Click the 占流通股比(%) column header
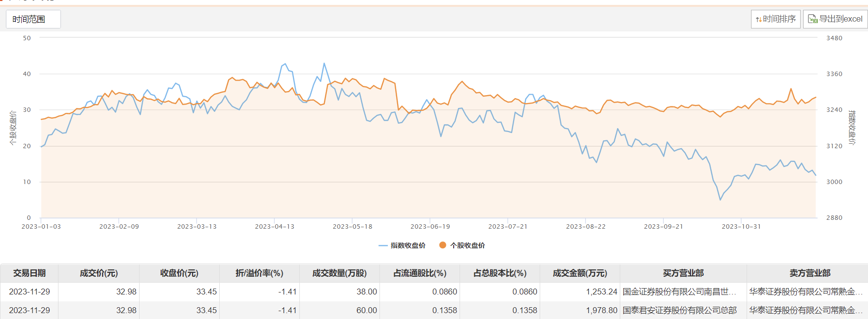 point(420,273)
